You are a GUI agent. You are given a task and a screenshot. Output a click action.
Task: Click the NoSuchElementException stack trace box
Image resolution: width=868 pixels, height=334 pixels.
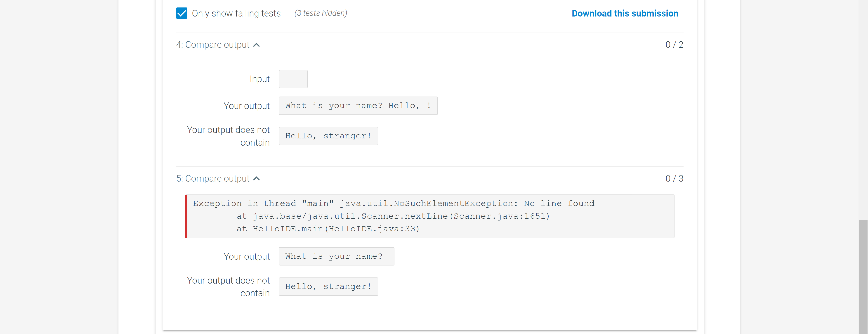(430, 216)
